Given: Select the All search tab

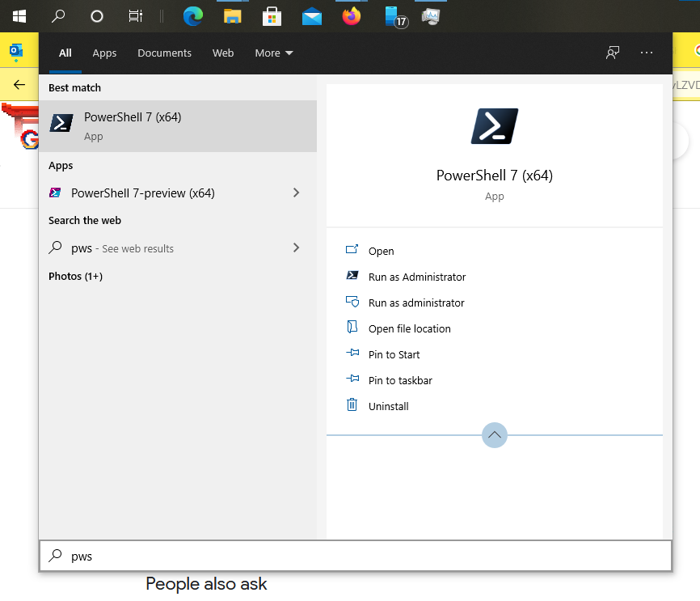Looking at the screenshot, I should click(65, 53).
